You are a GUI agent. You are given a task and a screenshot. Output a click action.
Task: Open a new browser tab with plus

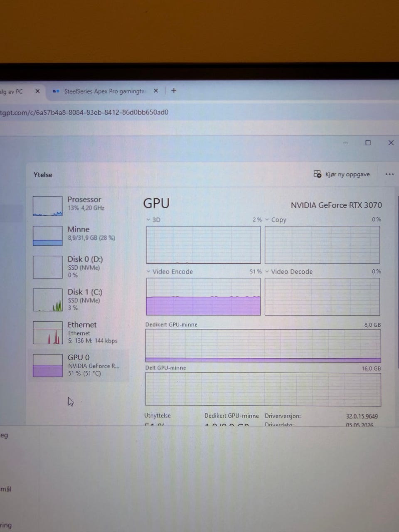pos(174,91)
